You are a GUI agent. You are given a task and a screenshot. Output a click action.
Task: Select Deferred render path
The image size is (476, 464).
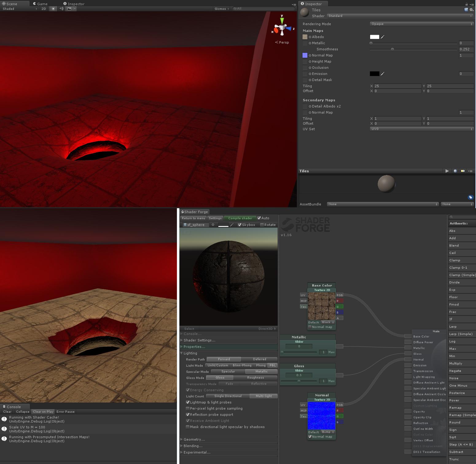(x=259, y=359)
